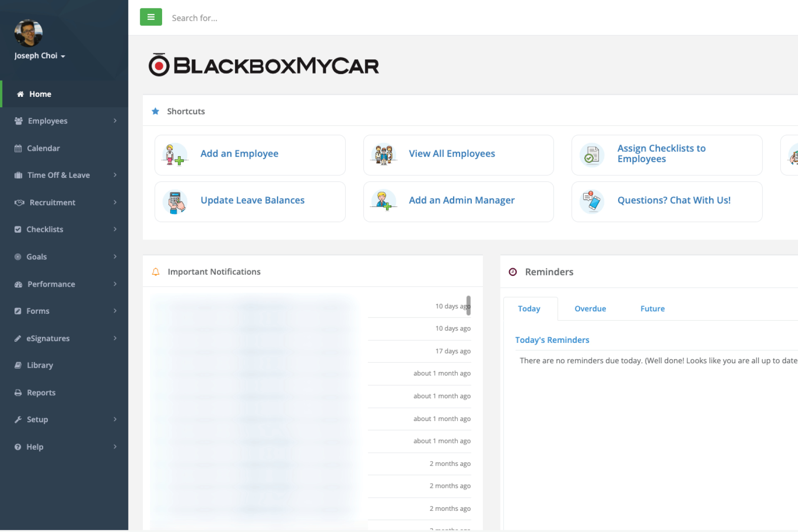This screenshot has height=532, width=798.
Task: Expand the Performance chevron
Action: click(115, 284)
